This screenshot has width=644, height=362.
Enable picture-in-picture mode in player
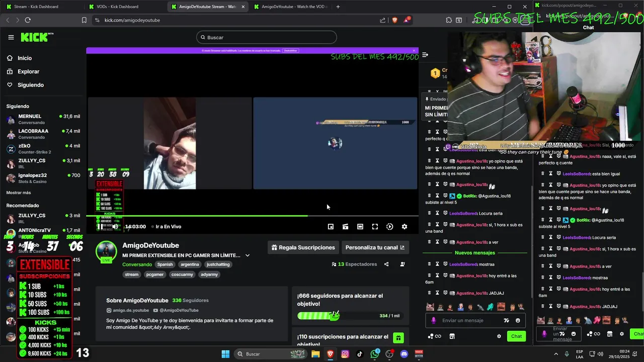tap(331, 227)
